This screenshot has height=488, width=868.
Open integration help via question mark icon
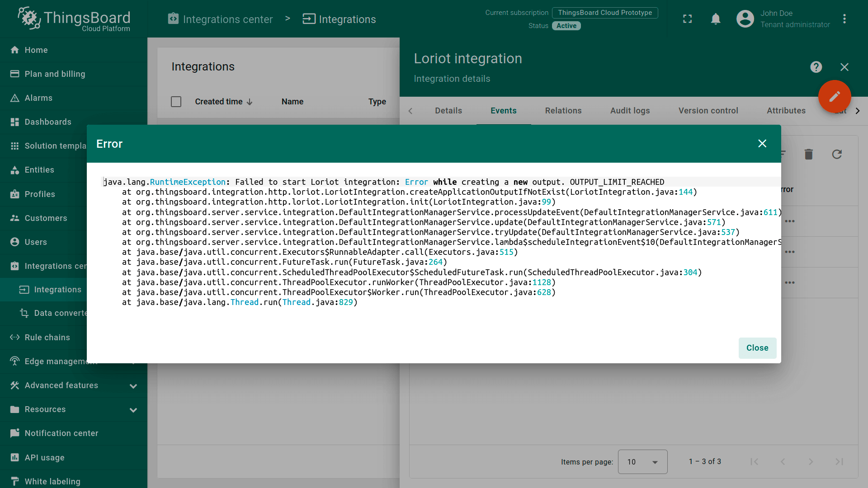coord(816,67)
